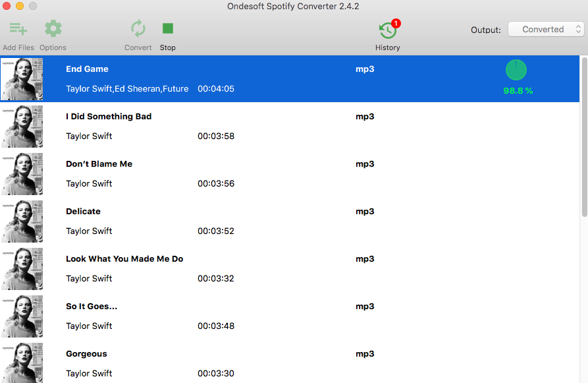Minimize the window with the yellow button
Image resolution: width=588 pixels, height=383 pixels.
point(20,6)
